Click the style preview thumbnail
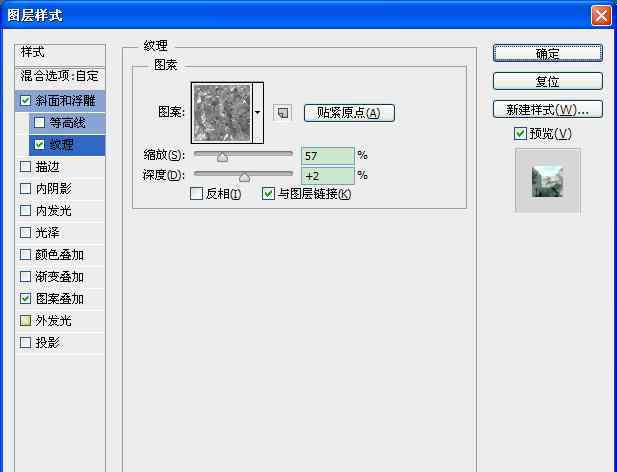Screen dimensions: 617x472 point(547,181)
